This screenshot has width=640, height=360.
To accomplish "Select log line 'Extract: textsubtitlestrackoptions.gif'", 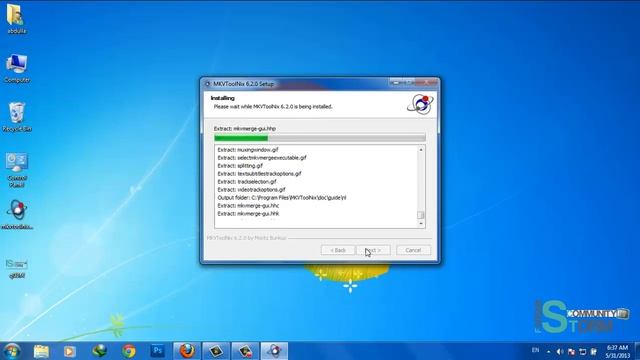I will point(259,173).
